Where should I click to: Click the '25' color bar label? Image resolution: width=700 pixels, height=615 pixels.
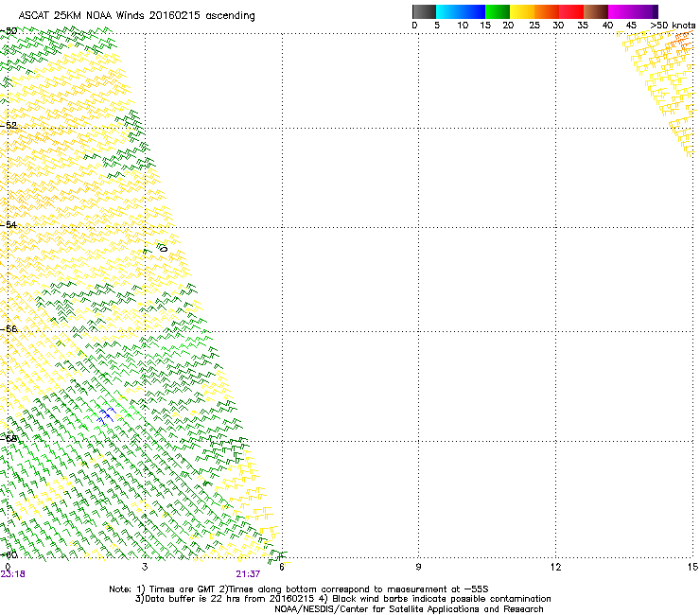click(x=534, y=26)
